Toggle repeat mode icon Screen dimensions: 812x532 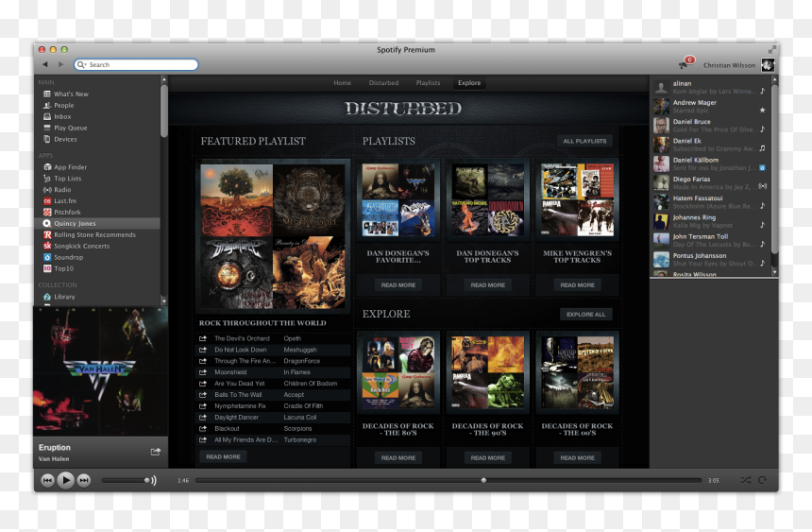(762, 480)
